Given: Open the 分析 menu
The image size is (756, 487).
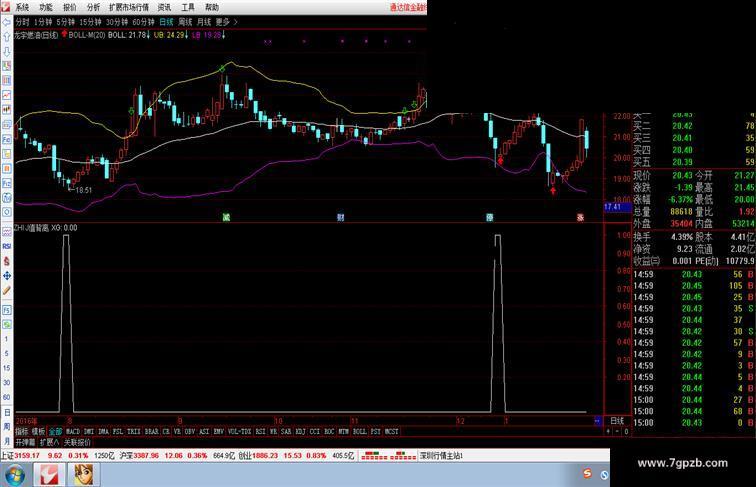Looking at the screenshot, I should tap(94, 7).
